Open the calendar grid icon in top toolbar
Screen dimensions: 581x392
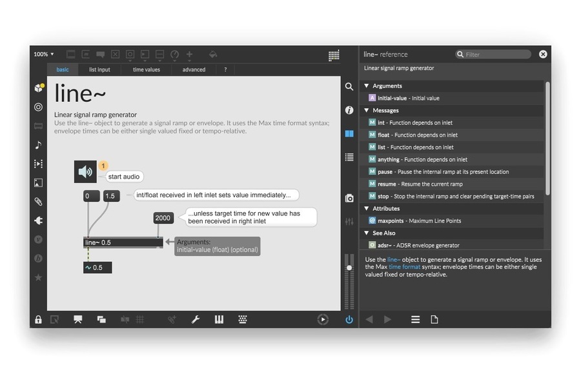tap(334, 55)
